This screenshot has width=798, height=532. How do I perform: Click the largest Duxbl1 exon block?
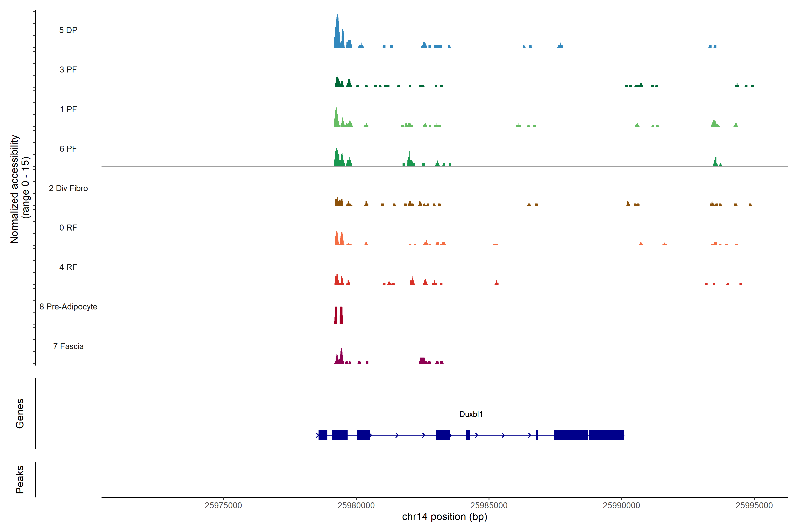606,435
